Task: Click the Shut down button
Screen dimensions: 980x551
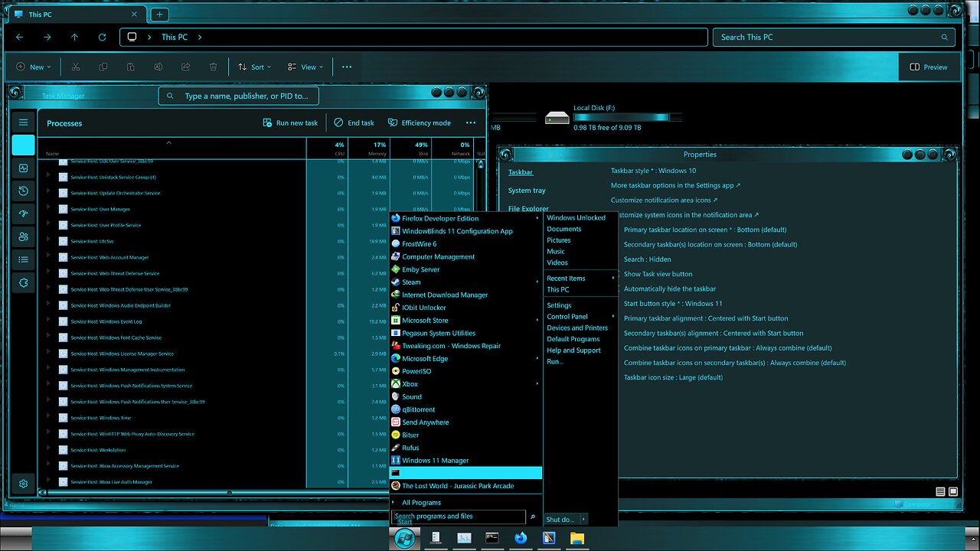Action: tap(560, 520)
